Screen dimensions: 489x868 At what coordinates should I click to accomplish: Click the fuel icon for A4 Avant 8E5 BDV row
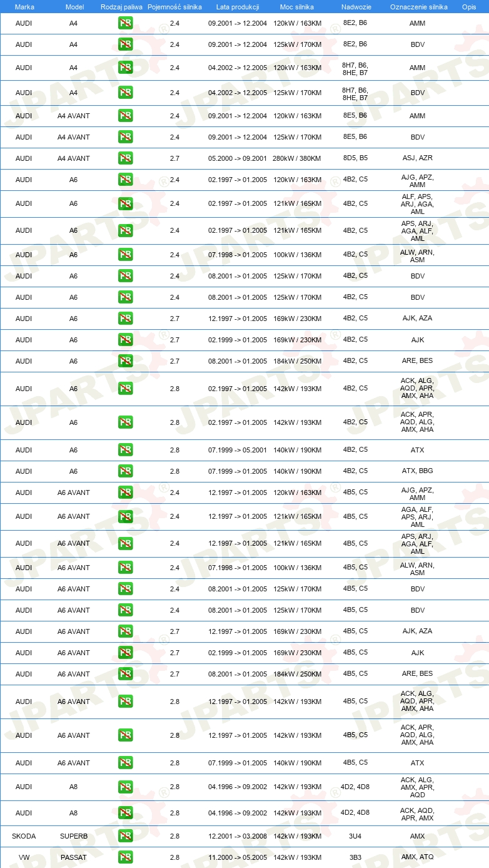[126, 137]
